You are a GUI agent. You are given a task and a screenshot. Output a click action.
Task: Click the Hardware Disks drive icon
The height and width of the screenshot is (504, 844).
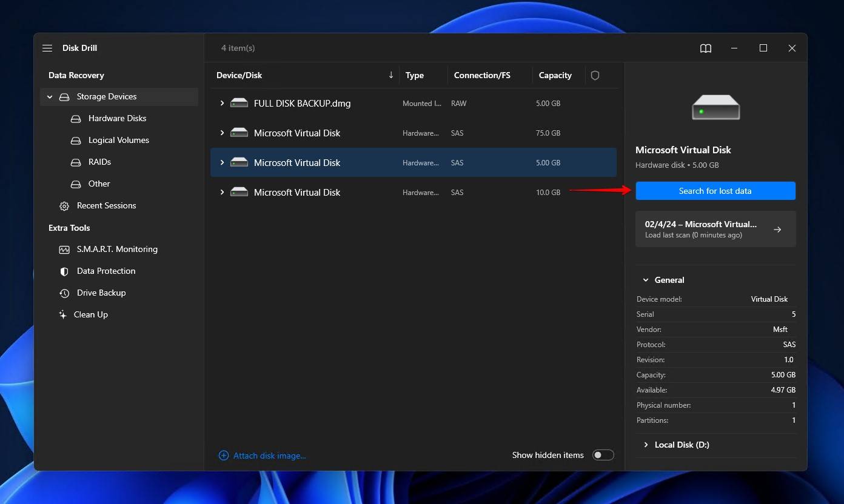[76, 119]
